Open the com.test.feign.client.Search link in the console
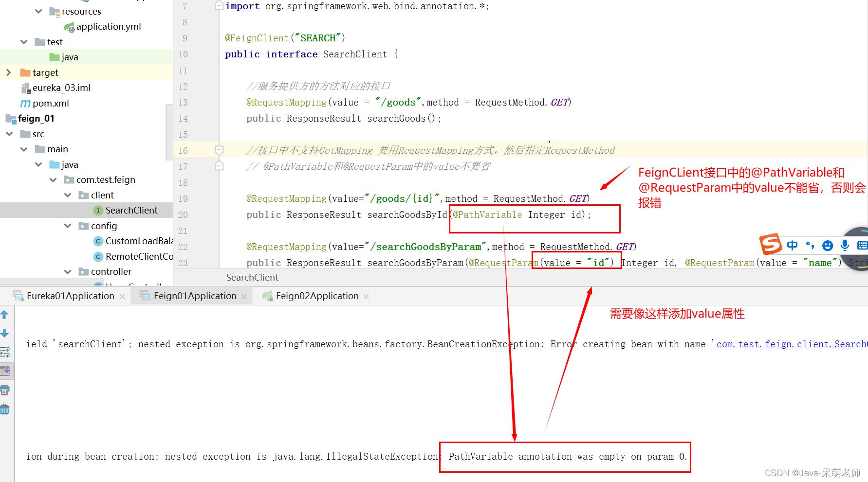 pyautogui.click(x=792, y=344)
